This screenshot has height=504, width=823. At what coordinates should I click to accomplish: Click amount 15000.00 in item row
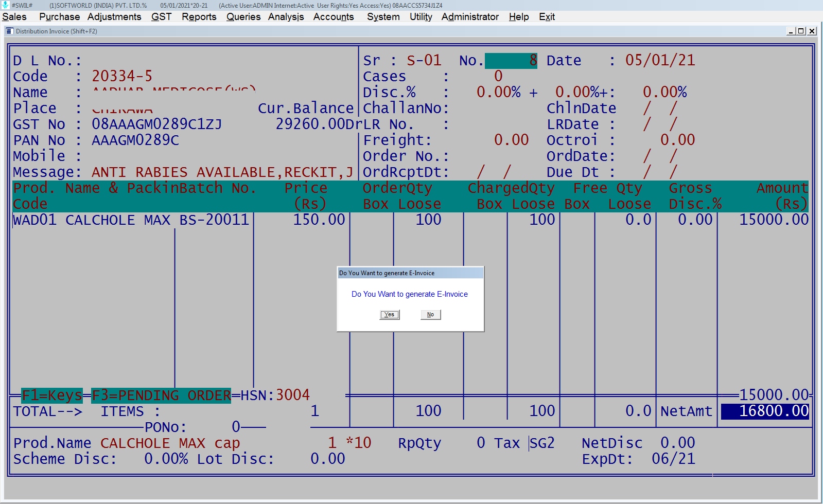[774, 220]
